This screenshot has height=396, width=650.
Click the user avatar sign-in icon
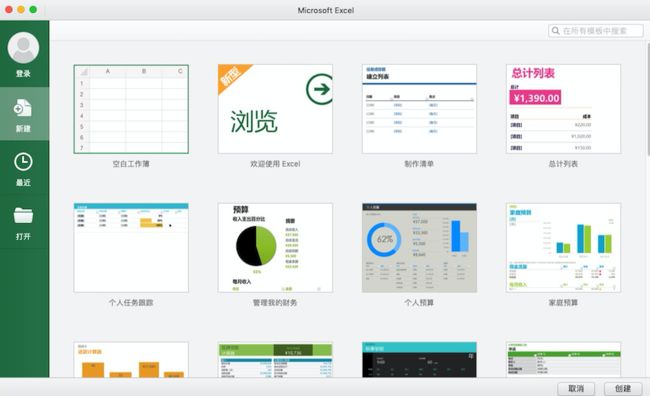(23, 48)
